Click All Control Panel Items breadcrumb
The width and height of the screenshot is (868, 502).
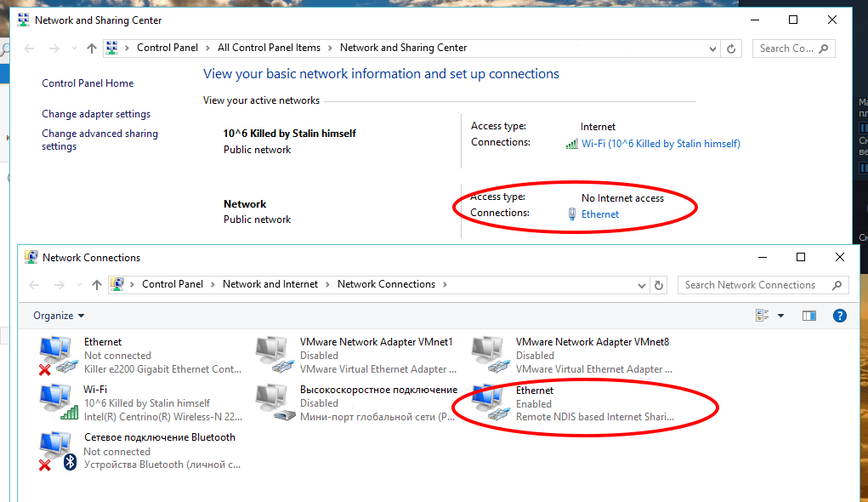(269, 48)
